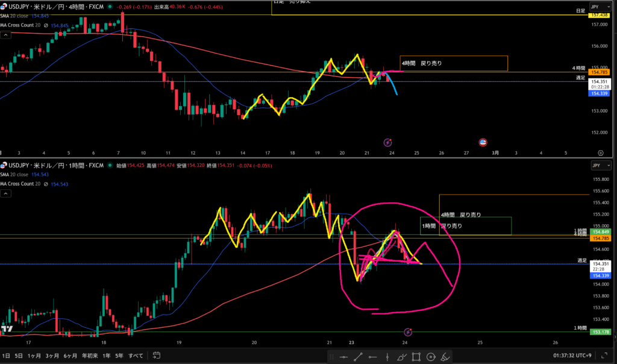The image size is (617, 364).
Task: Select the vertical line drawing tool
Action: (x=387, y=357)
